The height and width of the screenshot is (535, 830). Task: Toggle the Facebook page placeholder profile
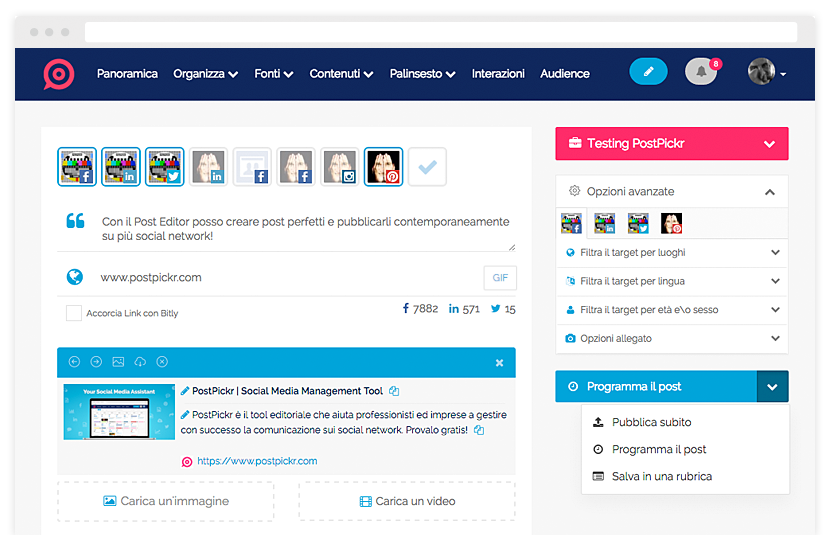(x=252, y=167)
